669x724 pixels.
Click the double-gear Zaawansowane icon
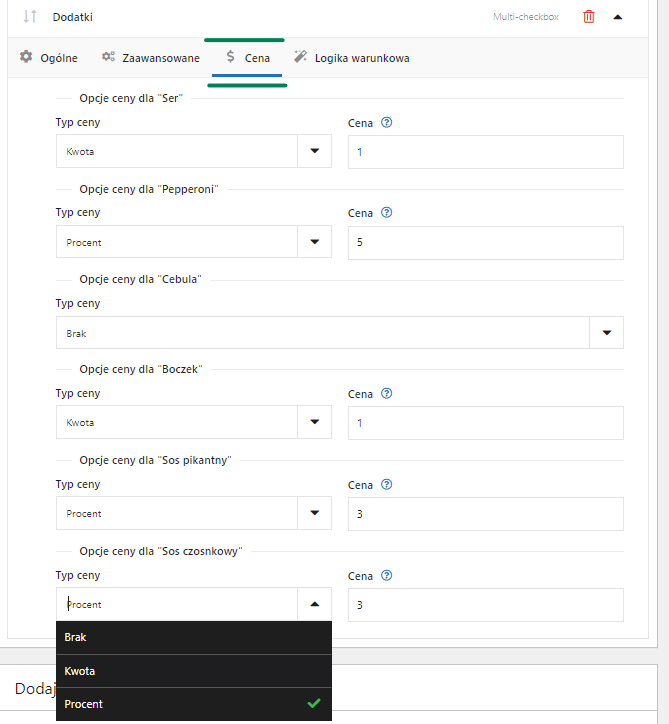pyautogui.click(x=108, y=57)
